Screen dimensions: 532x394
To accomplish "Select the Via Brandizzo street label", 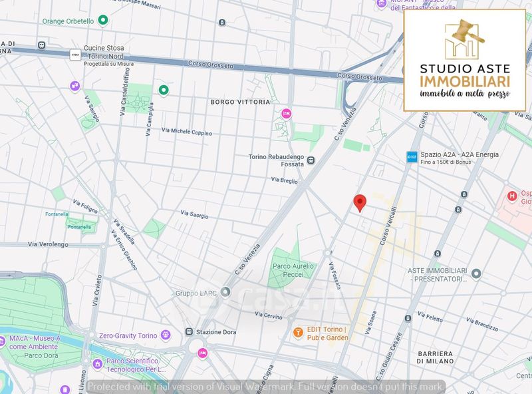I will point(481,324).
